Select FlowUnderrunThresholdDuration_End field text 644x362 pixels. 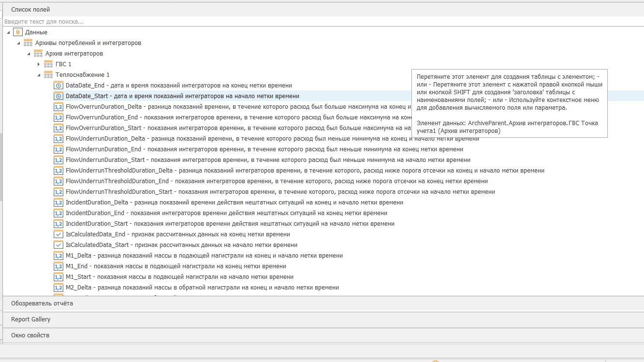(277, 181)
